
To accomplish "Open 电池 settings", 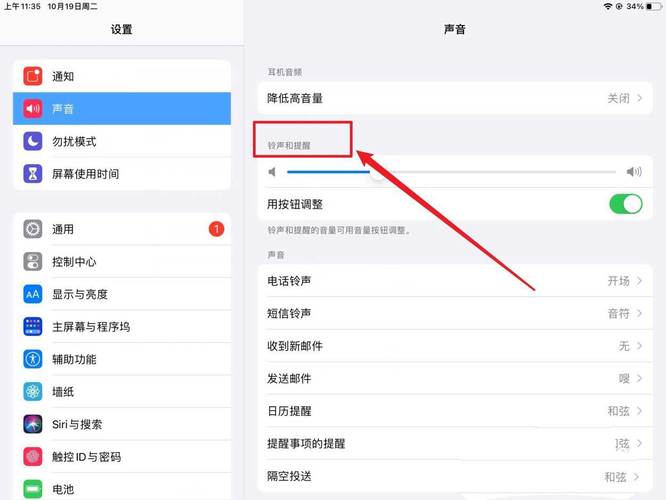I will point(122,487).
